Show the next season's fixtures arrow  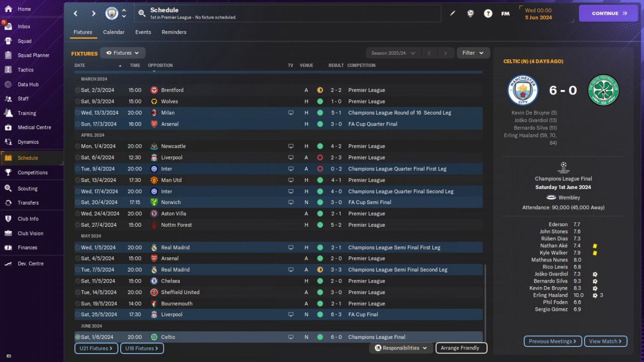click(445, 53)
